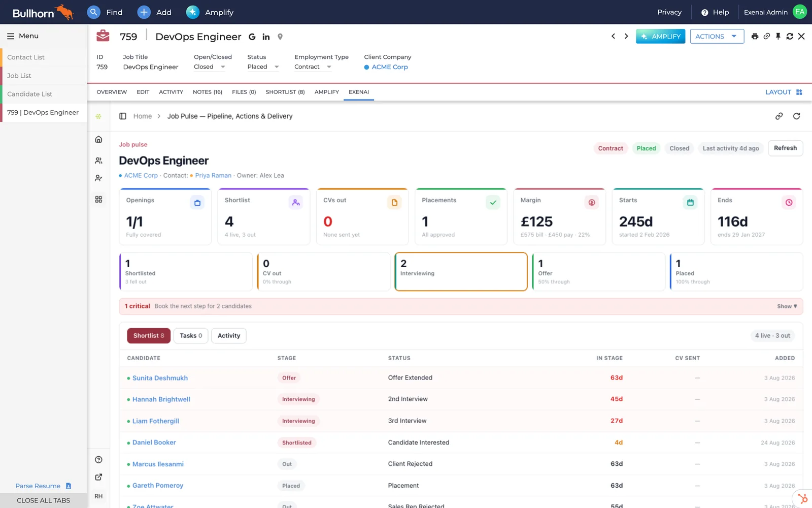Open the grid apps icon in Exenai sidebar
Image resolution: width=812 pixels, height=508 pixels.
(98, 200)
